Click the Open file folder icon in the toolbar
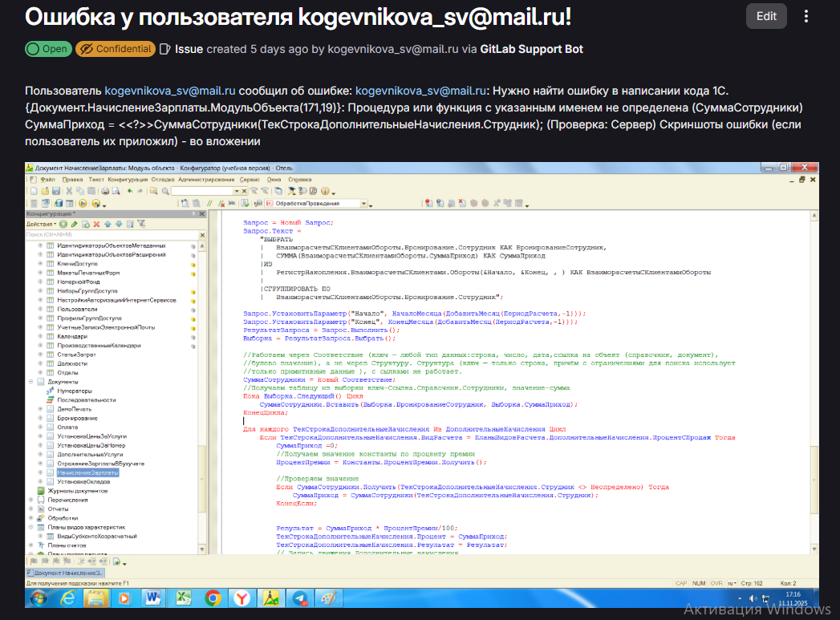840x620 pixels. (45, 191)
